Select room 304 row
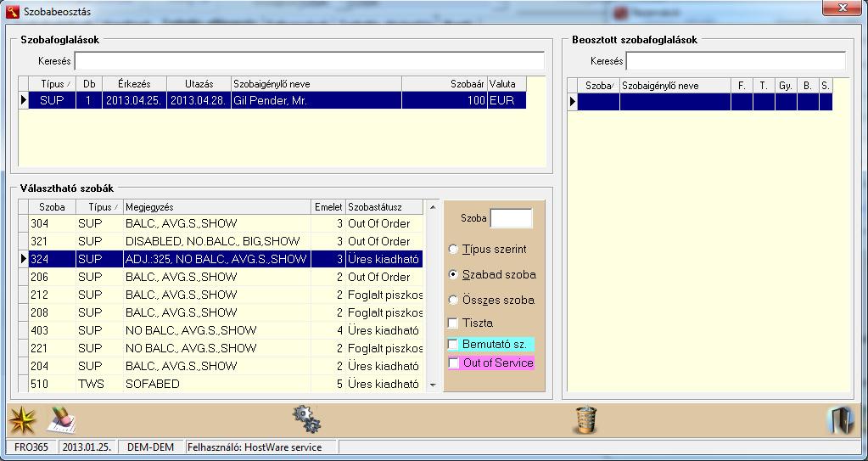The height and width of the screenshot is (461, 868). (221, 224)
